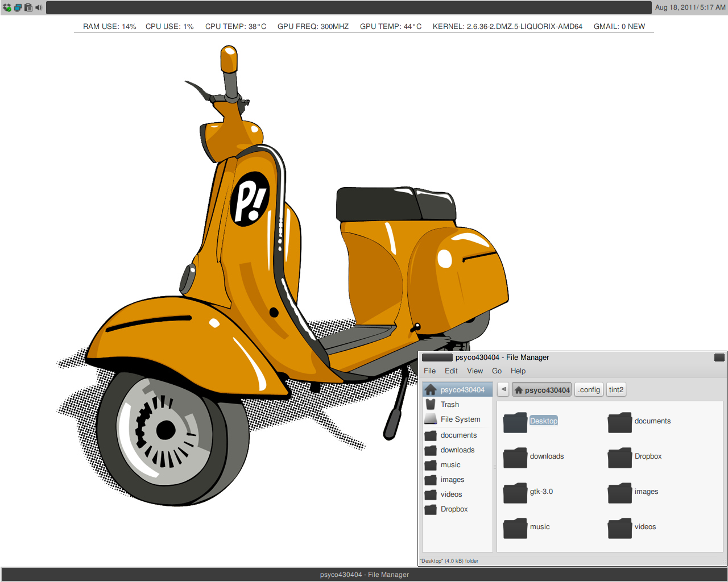The height and width of the screenshot is (582, 728).
Task: Open the Edit menu
Action: tap(451, 371)
